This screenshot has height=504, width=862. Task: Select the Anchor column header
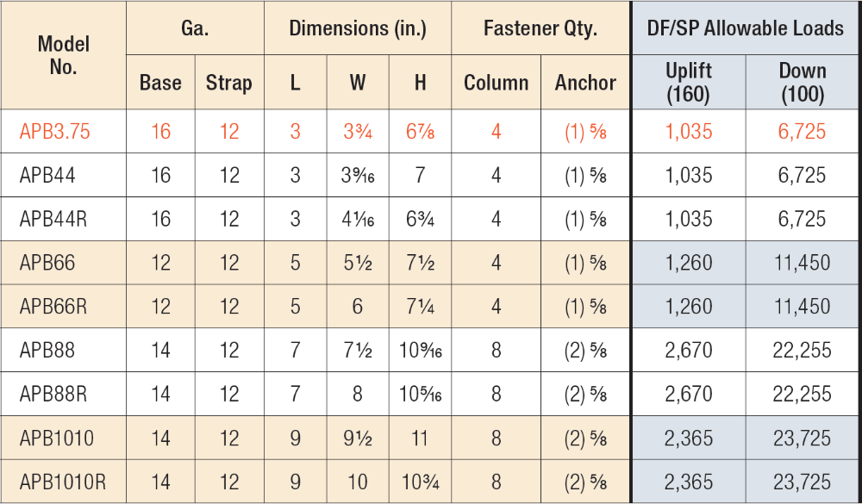tap(585, 84)
